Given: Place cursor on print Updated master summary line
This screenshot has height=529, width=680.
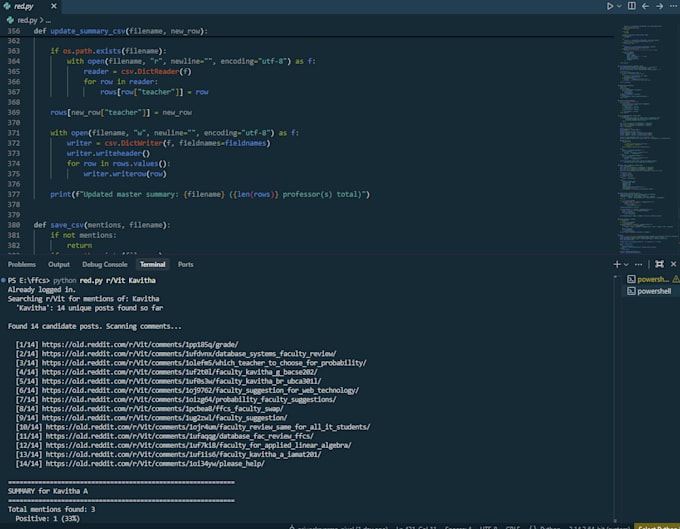Looking at the screenshot, I should (x=210, y=194).
